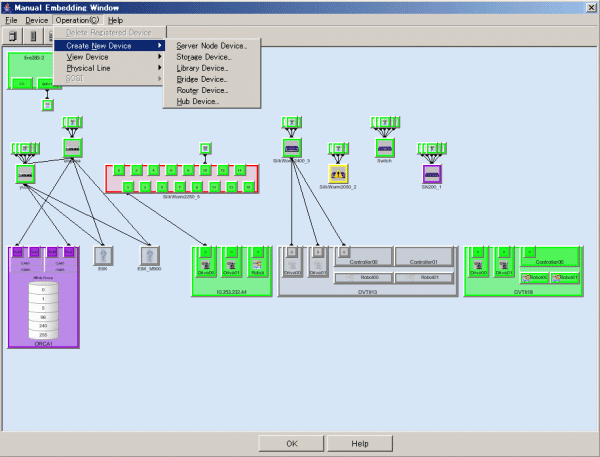Click the DVTI18 label text
Viewport: 600px width, 457px height.
(523, 292)
